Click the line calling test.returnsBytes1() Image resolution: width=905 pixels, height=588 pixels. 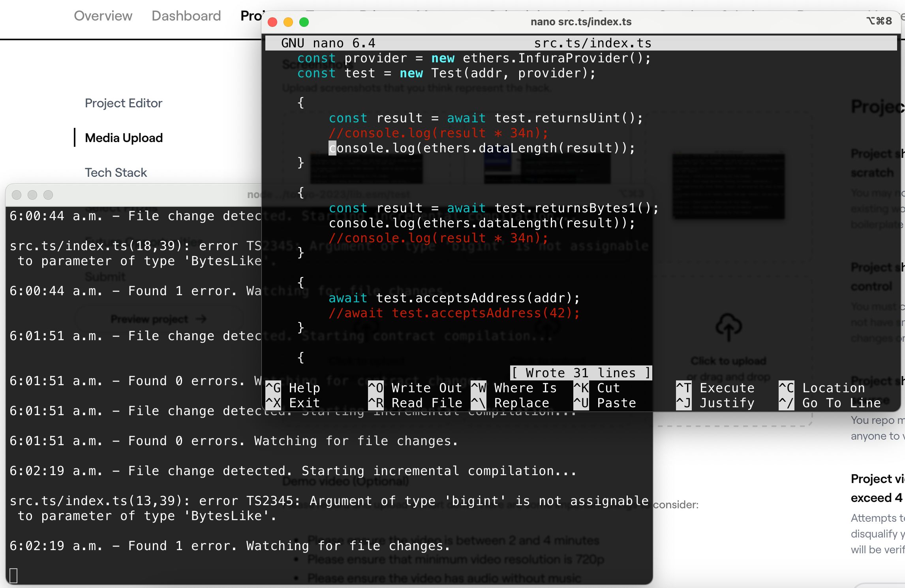coord(494,208)
